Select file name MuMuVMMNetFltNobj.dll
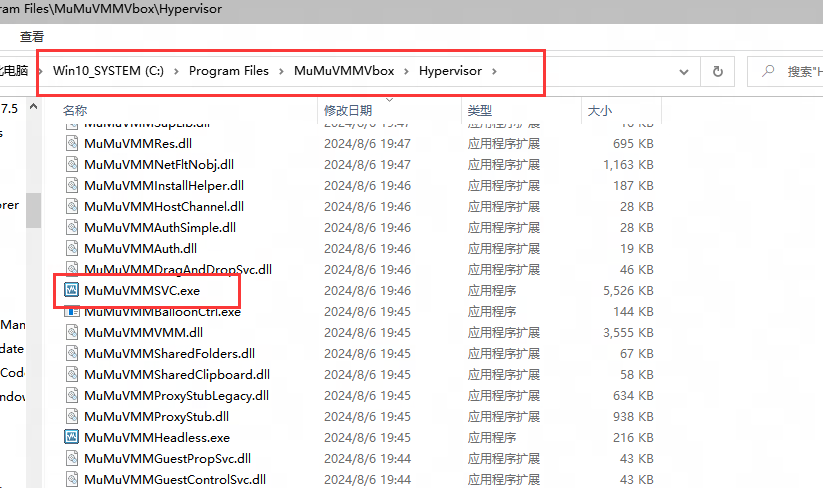 (x=159, y=164)
